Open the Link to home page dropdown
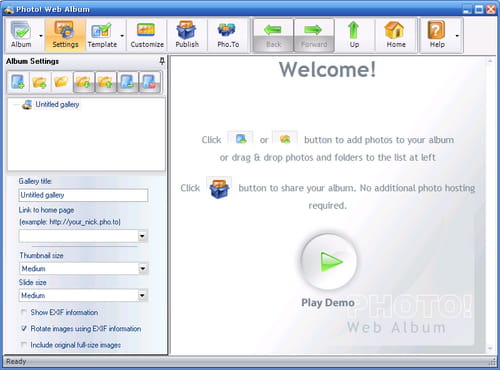500x370 pixels. coord(142,236)
